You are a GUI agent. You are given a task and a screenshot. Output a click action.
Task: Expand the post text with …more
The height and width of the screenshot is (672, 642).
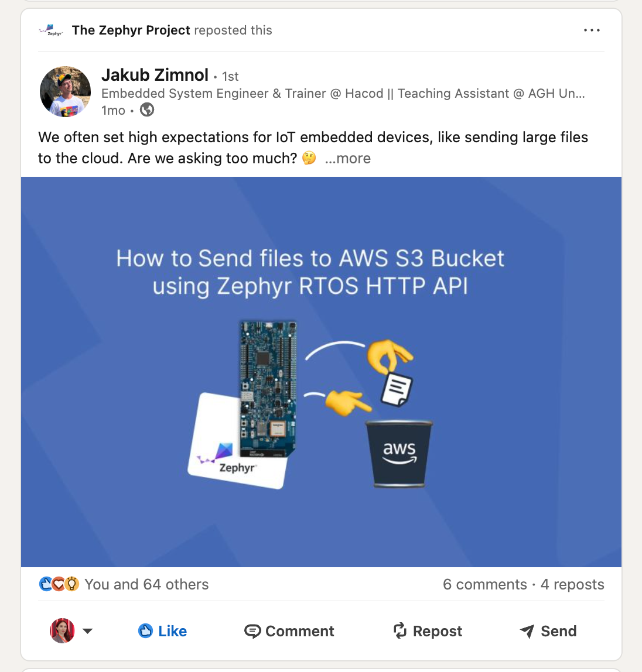[x=347, y=158]
